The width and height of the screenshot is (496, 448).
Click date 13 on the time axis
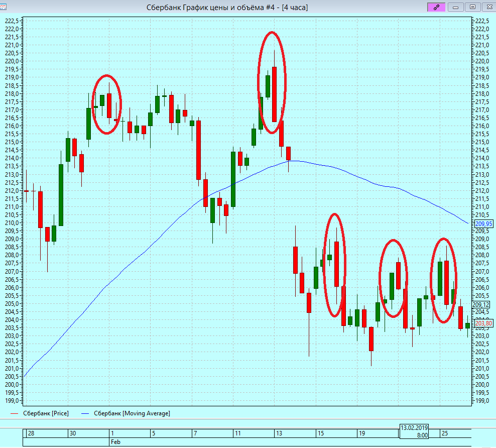point(279,433)
